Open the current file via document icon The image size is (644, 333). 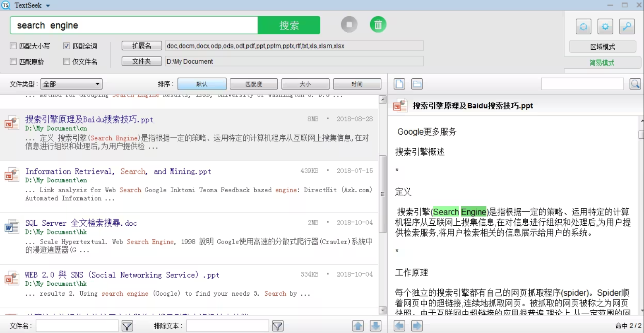(x=399, y=83)
